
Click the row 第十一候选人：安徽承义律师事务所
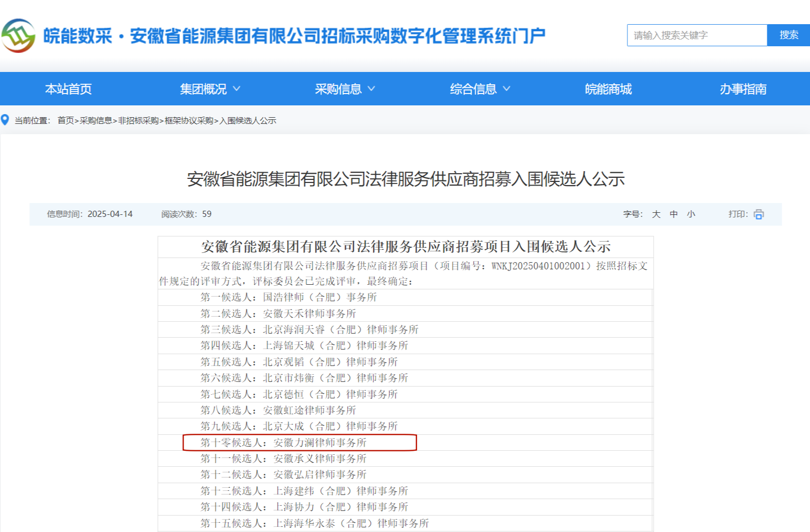405,458
